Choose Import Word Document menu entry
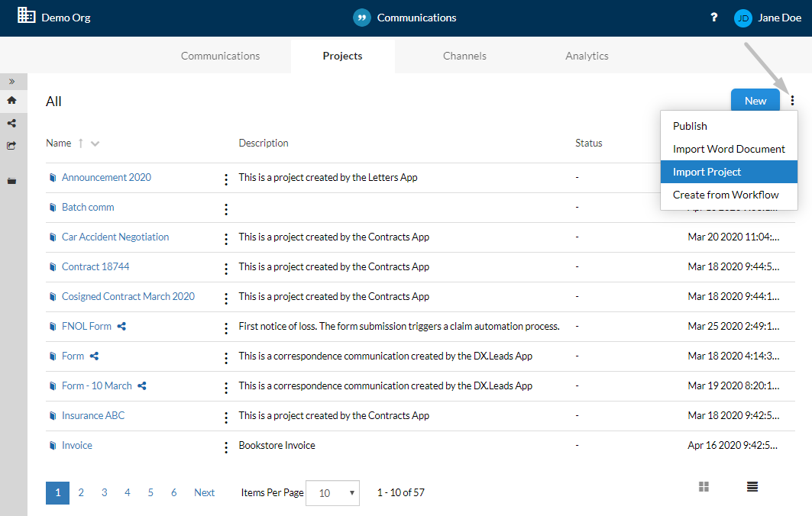Viewport: 812px width, 516px height. pyautogui.click(x=729, y=149)
